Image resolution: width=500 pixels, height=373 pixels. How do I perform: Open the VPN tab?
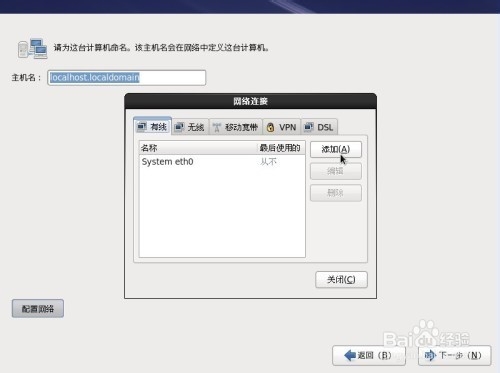pos(282,127)
